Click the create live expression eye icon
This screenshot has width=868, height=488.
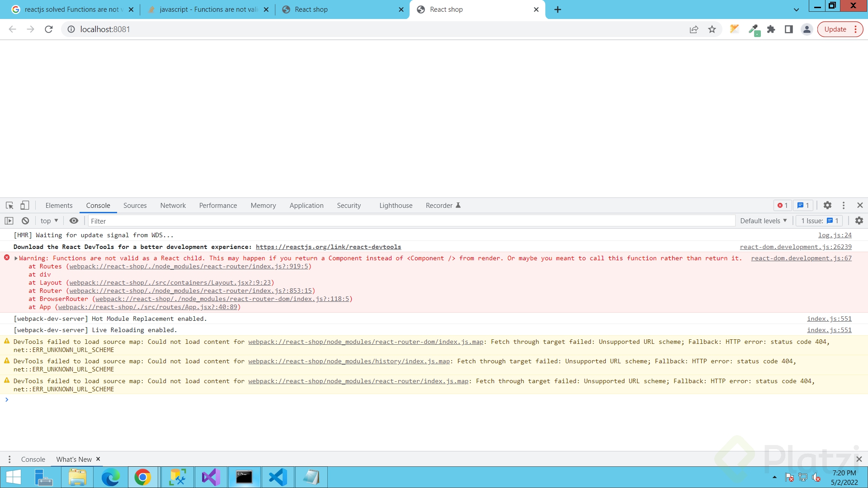pos(74,221)
